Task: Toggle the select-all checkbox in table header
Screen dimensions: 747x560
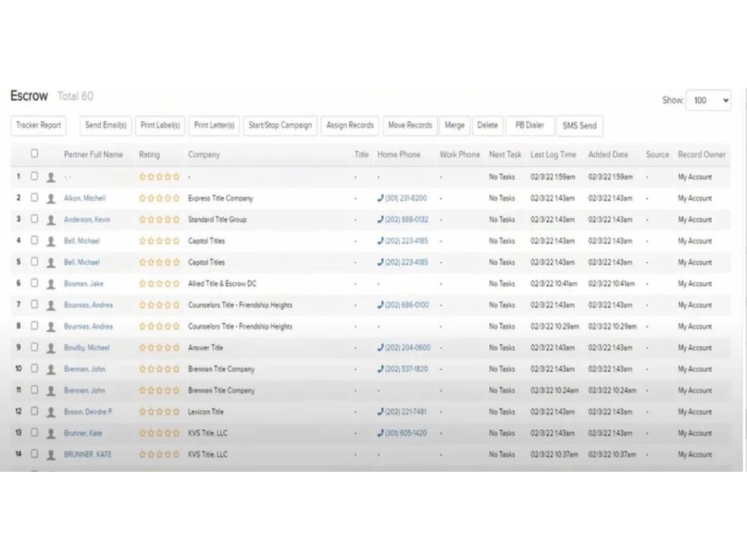Action: [x=34, y=153]
